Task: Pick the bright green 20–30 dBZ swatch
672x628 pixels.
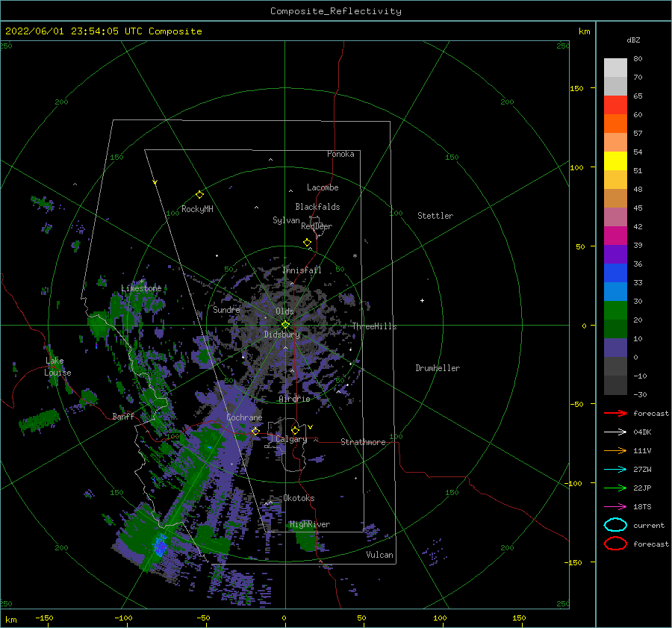Action: pyautogui.click(x=615, y=311)
